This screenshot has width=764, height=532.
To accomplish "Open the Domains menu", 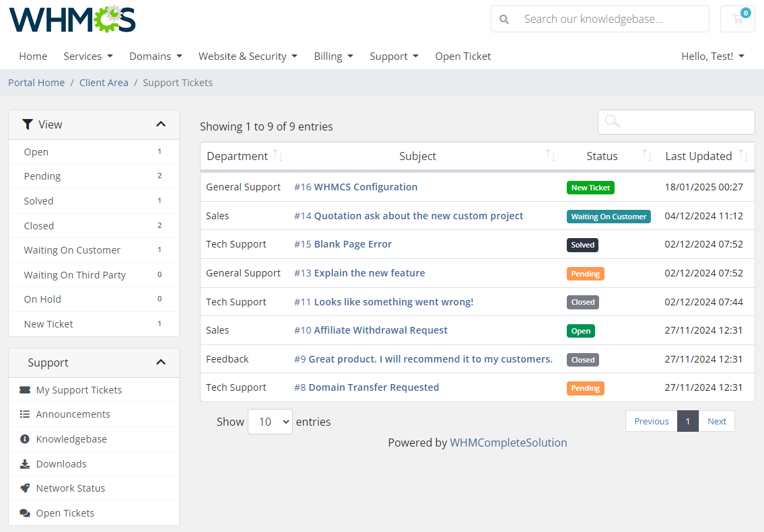I will pyautogui.click(x=155, y=56).
